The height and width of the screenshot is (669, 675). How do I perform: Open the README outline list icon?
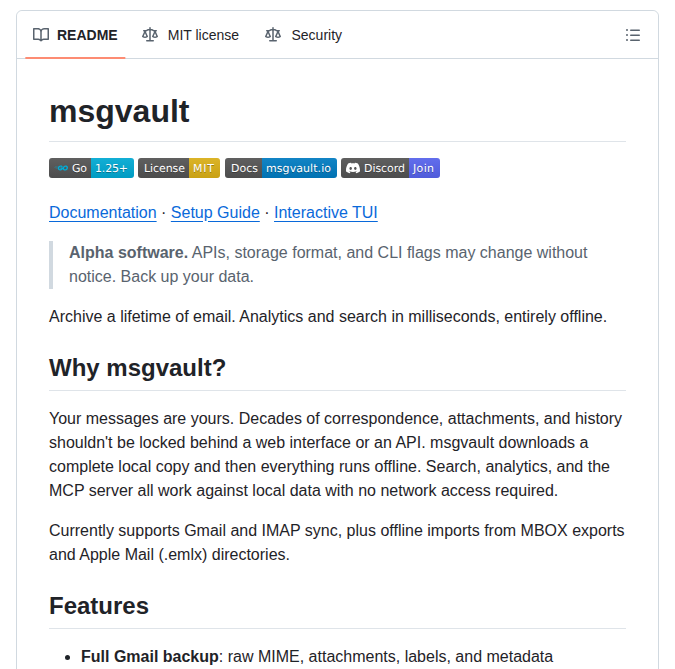point(632,35)
